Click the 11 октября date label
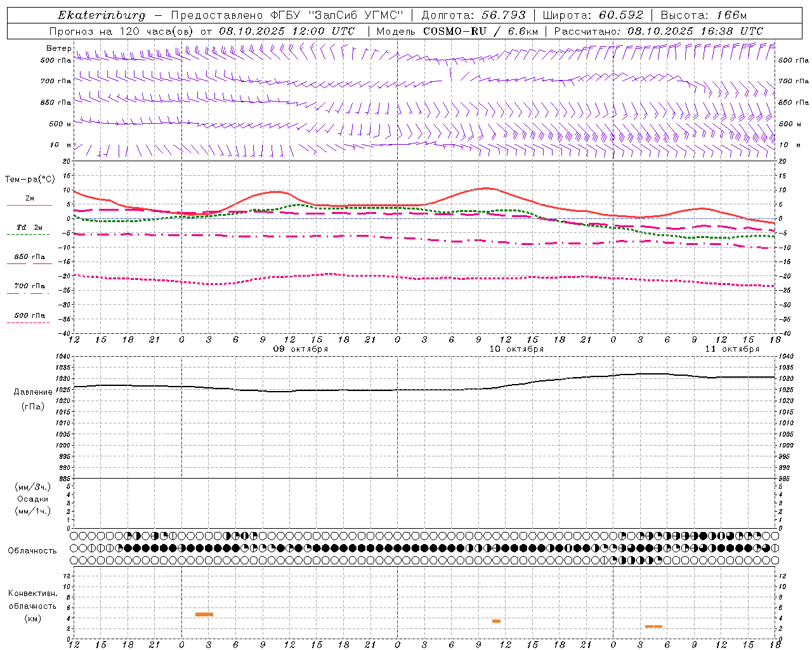 (732, 349)
